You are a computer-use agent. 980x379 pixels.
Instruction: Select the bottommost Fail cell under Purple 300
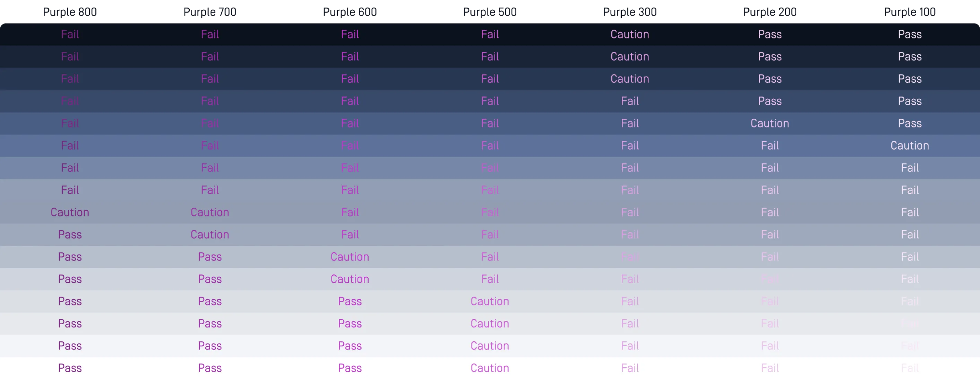coord(630,368)
